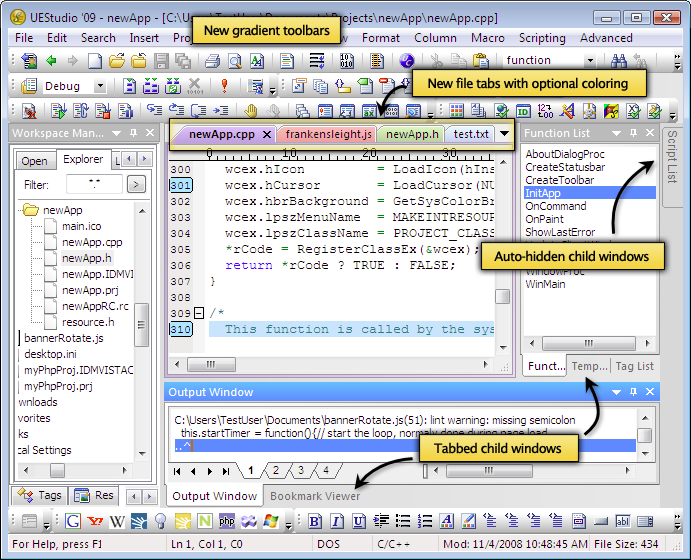The image size is (691, 560).
Task: Switch to the Tag List tab
Action: [x=634, y=366]
